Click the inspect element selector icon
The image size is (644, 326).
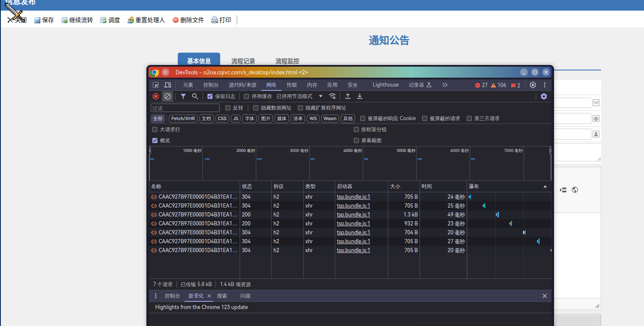[156, 85]
